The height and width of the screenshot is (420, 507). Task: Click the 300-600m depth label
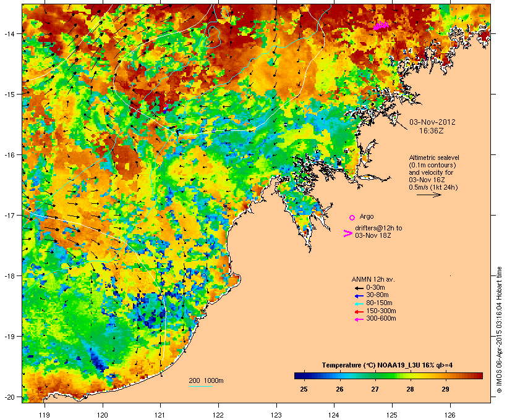coord(381,319)
